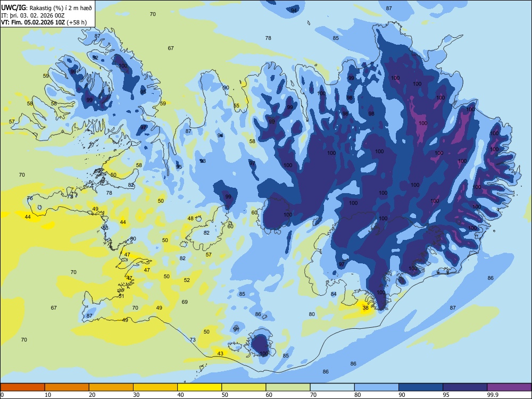Select the 95–99.9 dark navy legend swatch

(465, 387)
